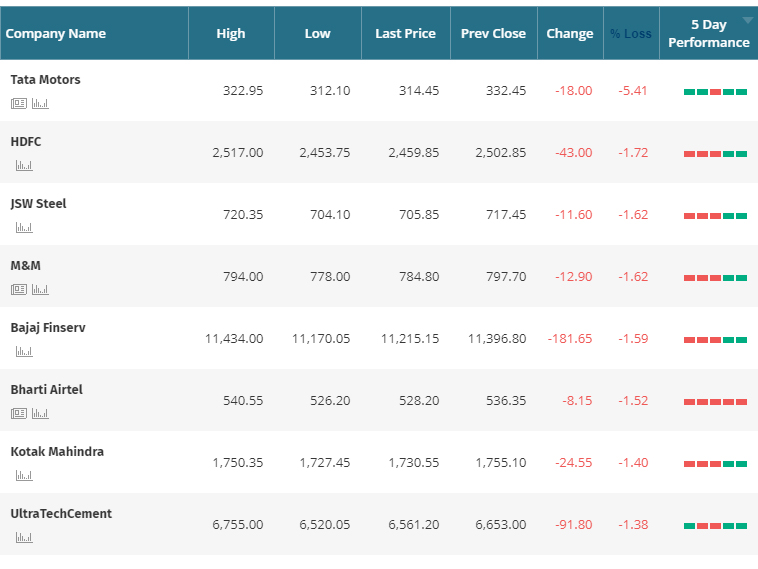Viewport: 758px width, 569px height.
Task: Click the chart icon under Bajaj Finserv
Action: [23, 351]
